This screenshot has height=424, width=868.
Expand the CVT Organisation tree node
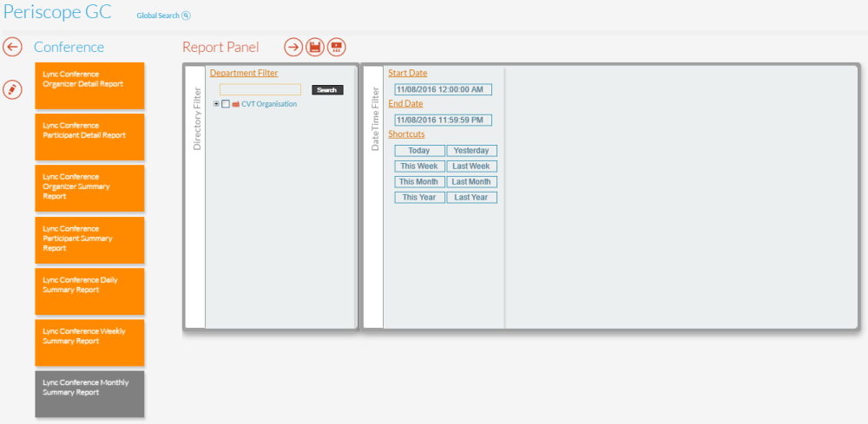[x=216, y=104]
